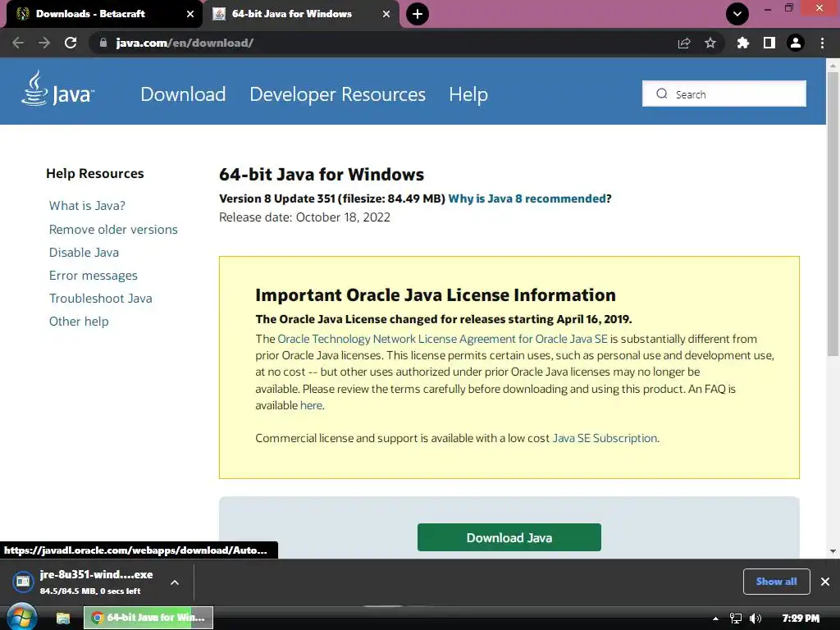Open Chrome's three-dot menu
This screenshot has height=630, width=840.
coord(822,43)
